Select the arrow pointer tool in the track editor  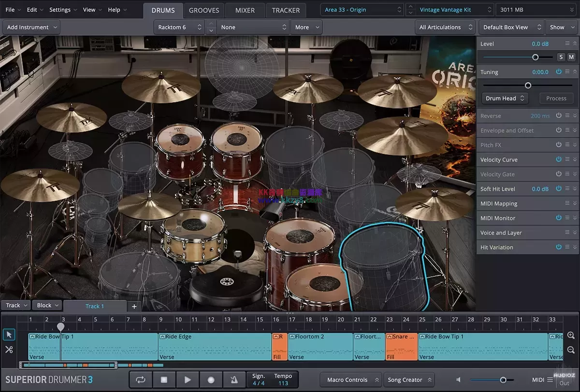click(x=9, y=335)
